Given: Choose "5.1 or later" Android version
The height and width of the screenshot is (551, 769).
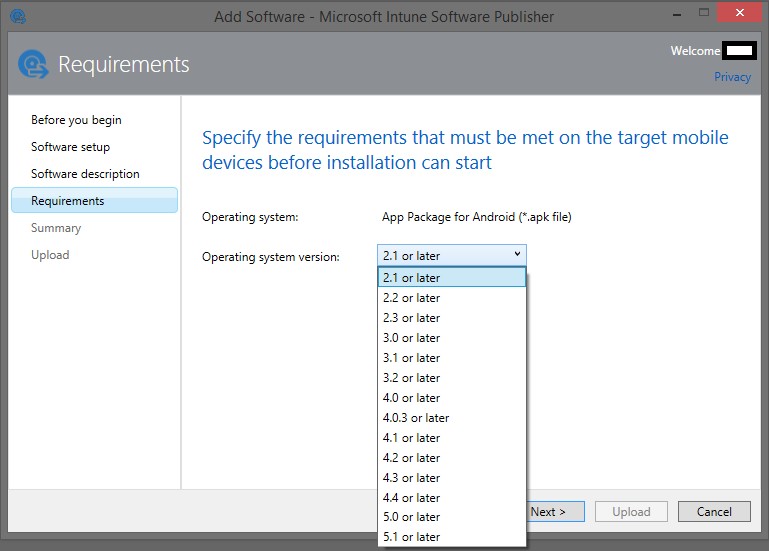Looking at the screenshot, I should tap(452, 537).
